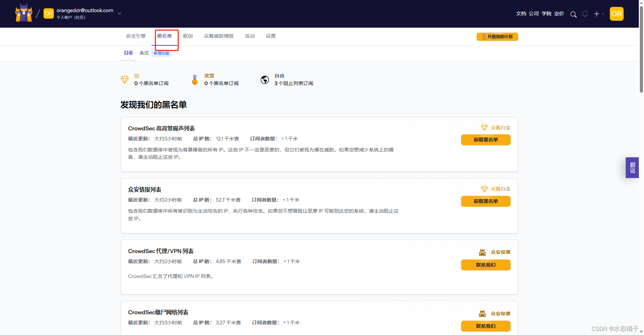Viewport: 644px width, 335px height.
Task: Open the 众筹威胁情报 tab
Action: tap(219, 36)
